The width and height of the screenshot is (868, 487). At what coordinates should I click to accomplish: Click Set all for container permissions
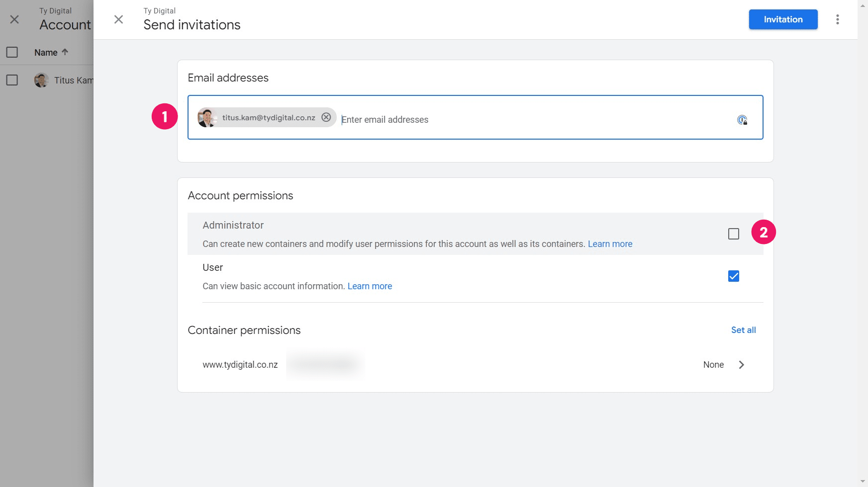[743, 329]
